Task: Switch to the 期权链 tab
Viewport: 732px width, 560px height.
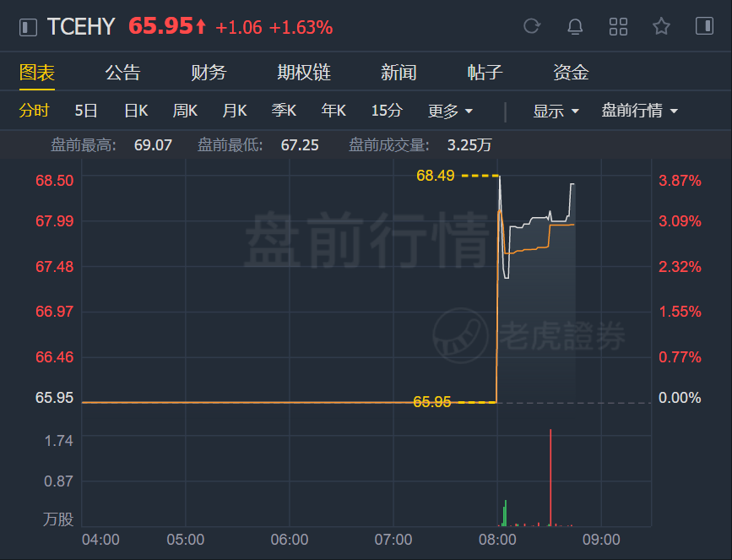Action: coord(304,73)
